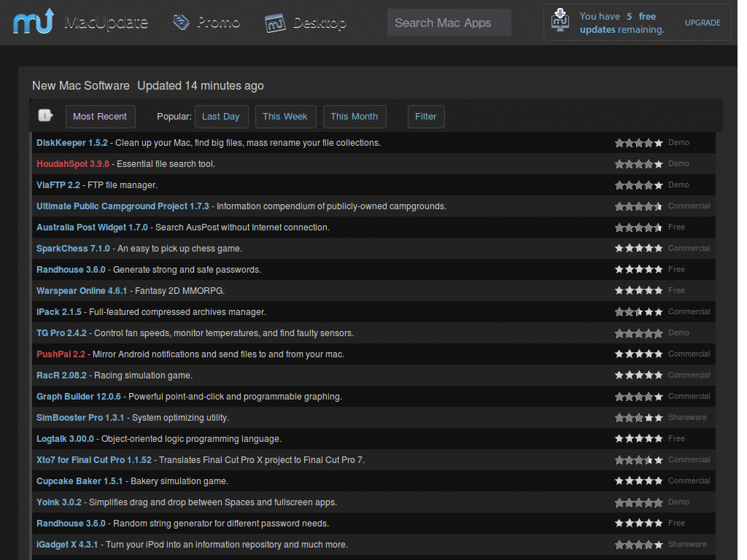Click the download updates monitor icon
This screenshot has height=560, width=747.
560,20
